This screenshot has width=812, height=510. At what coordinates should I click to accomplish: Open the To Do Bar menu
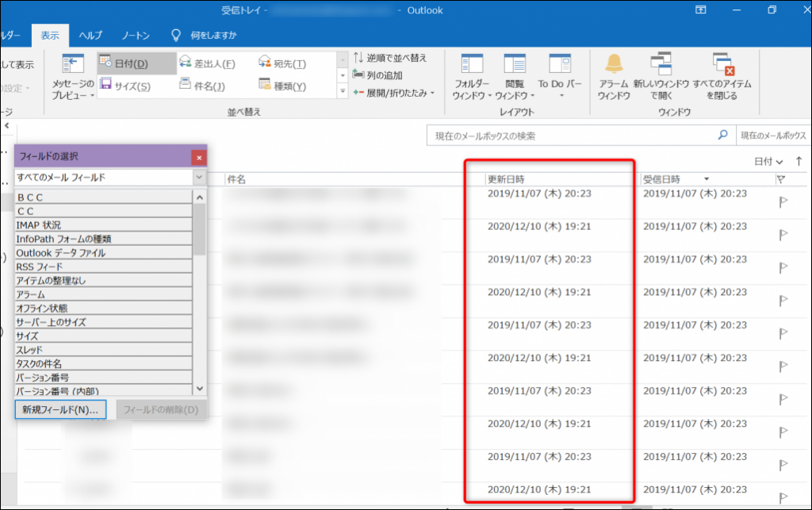tap(560, 77)
